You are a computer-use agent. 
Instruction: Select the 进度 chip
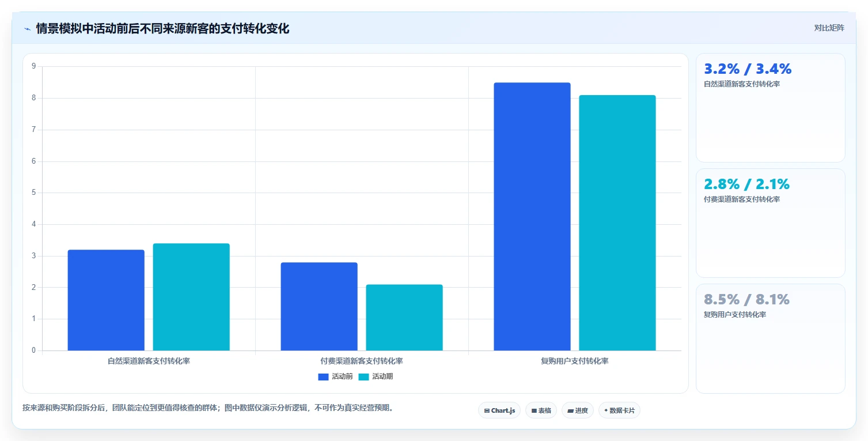[577, 410]
